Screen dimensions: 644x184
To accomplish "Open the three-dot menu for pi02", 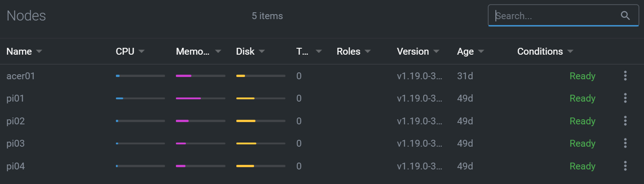I will [x=625, y=121].
